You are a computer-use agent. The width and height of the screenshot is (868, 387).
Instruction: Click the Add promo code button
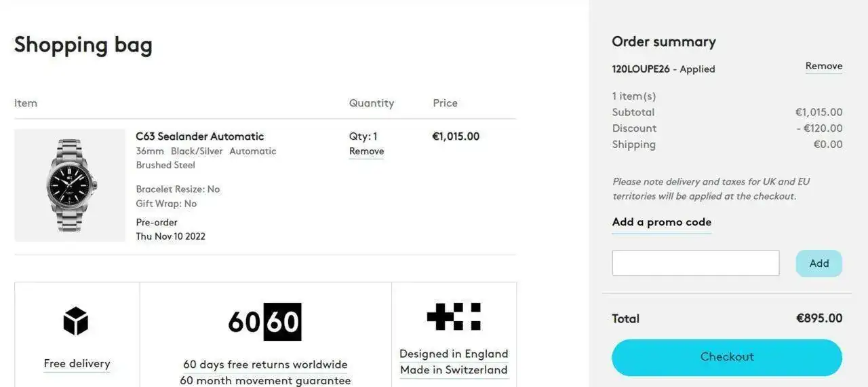coord(818,263)
